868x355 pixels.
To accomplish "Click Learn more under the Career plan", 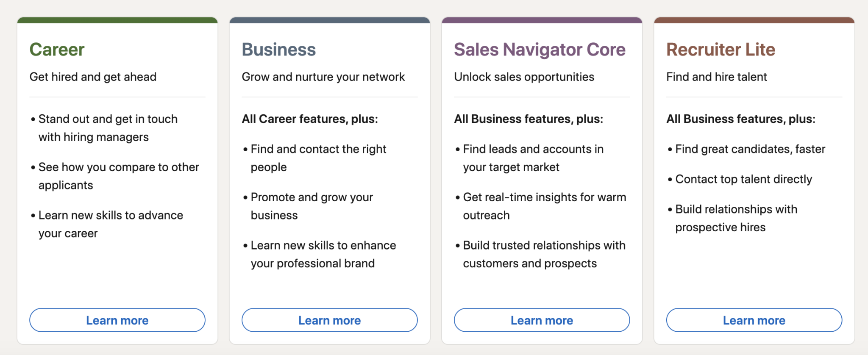I will tap(117, 320).
